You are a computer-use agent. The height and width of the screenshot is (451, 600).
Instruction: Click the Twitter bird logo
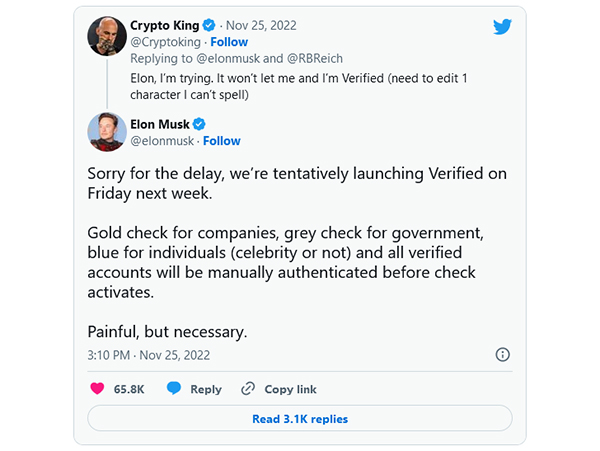[x=502, y=27]
